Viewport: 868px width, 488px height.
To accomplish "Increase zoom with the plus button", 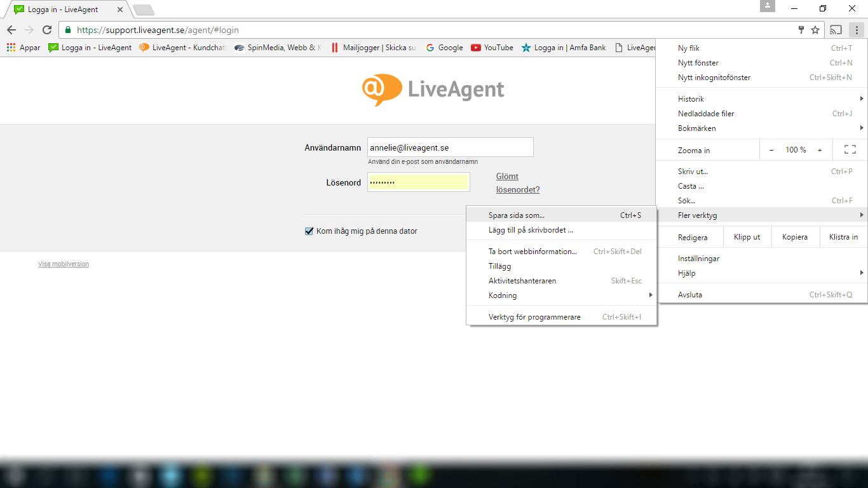I will click(820, 150).
